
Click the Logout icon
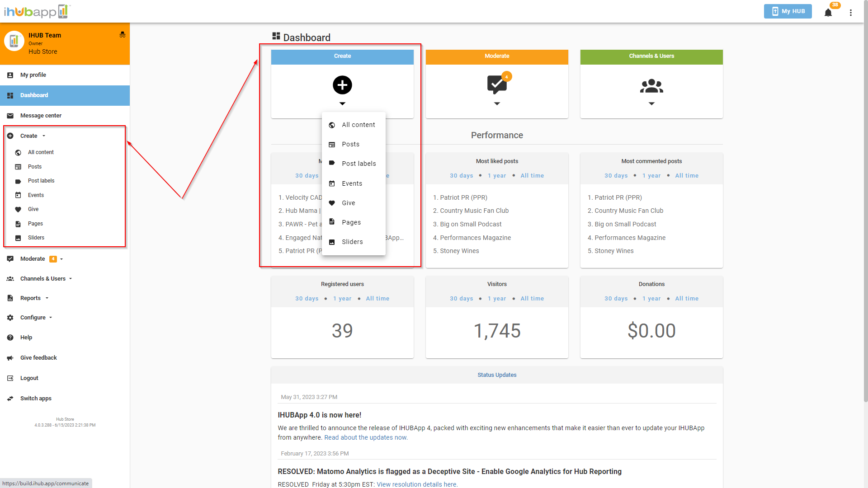point(10,378)
